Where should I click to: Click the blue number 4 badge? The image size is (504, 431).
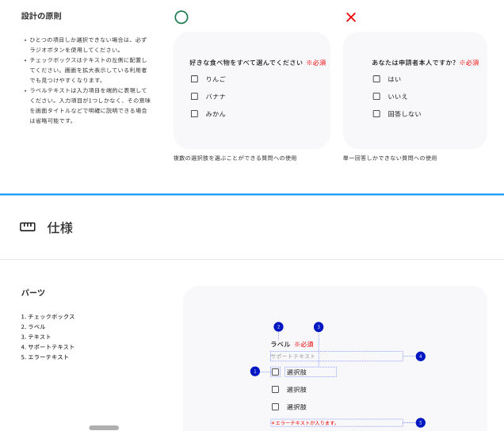421,356
